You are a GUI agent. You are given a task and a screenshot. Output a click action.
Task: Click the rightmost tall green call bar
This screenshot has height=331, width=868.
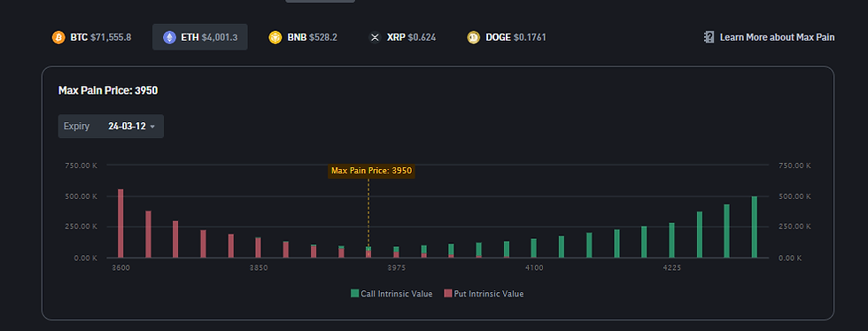[x=754, y=227]
